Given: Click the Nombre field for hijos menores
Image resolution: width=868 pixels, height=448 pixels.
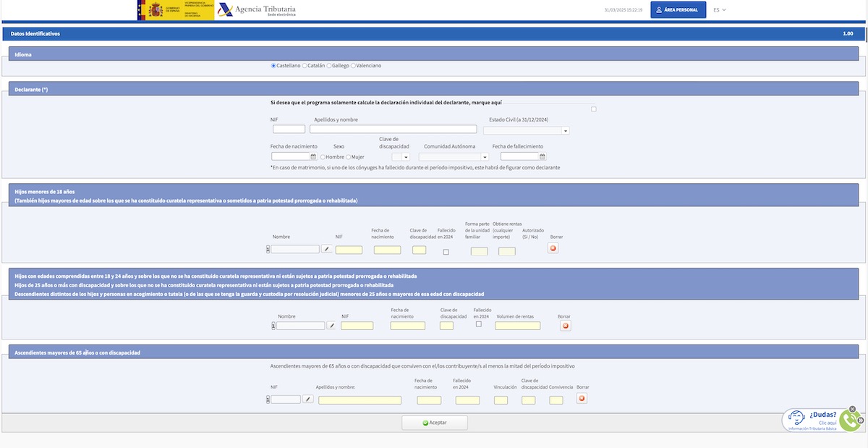Looking at the screenshot, I should click(295, 249).
